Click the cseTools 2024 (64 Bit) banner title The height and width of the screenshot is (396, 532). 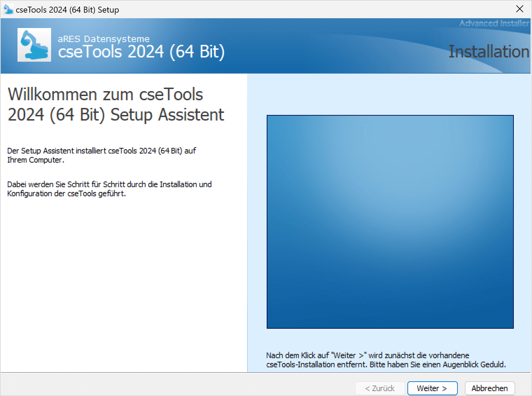(x=141, y=52)
